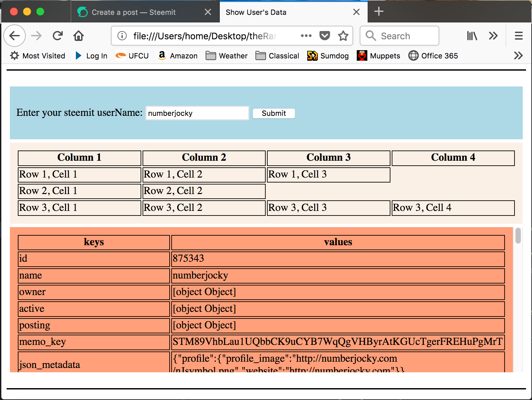Open the Amazon bookmark
Viewport: 532px width, 400px height.
pos(178,56)
